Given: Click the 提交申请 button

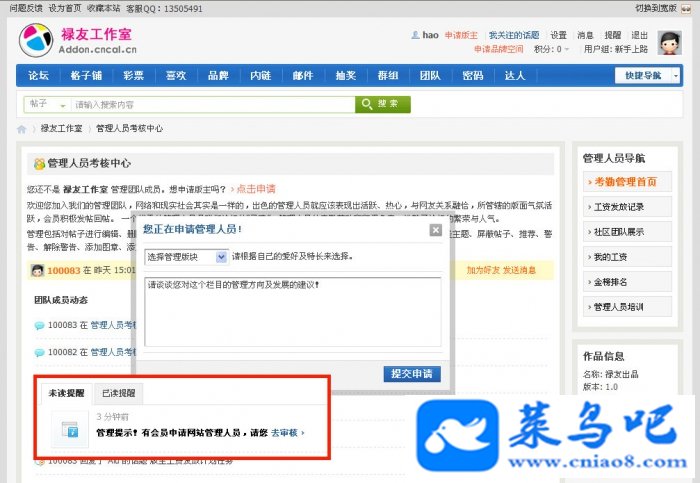Looking at the screenshot, I should (x=412, y=374).
